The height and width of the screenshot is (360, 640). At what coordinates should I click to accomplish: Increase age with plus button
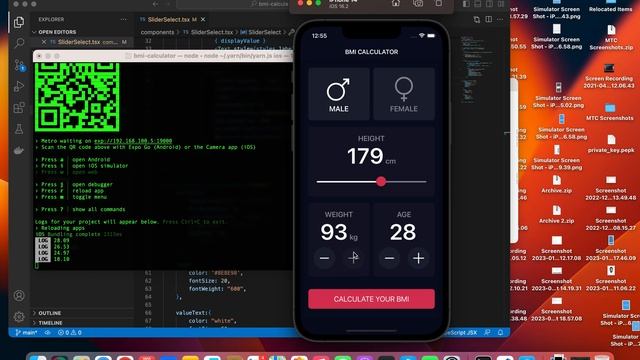coord(418,258)
